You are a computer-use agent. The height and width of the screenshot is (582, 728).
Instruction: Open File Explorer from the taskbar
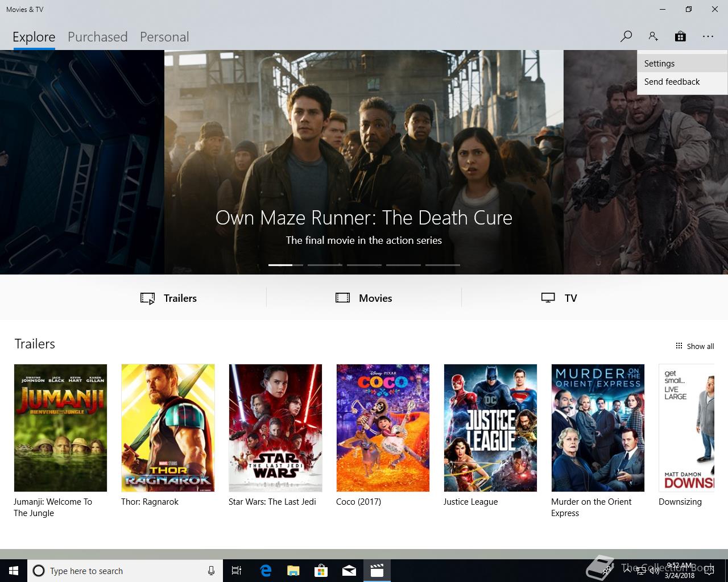point(293,571)
